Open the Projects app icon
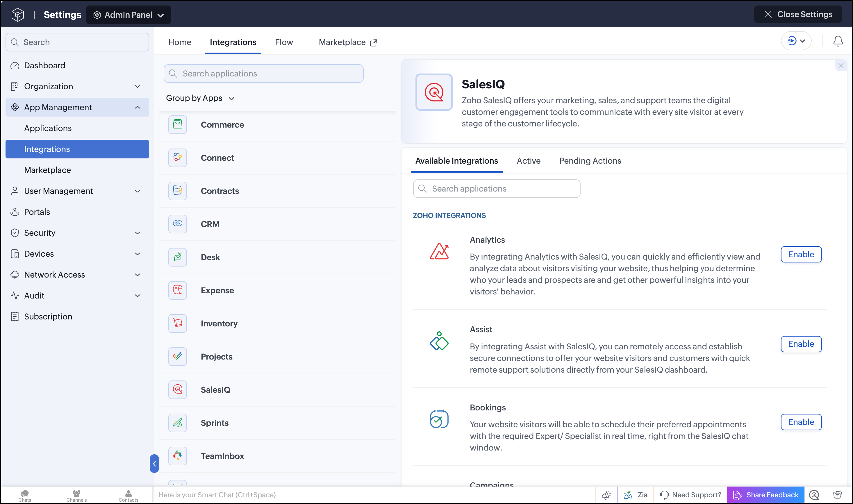Image resolution: width=853 pixels, height=504 pixels. (177, 356)
